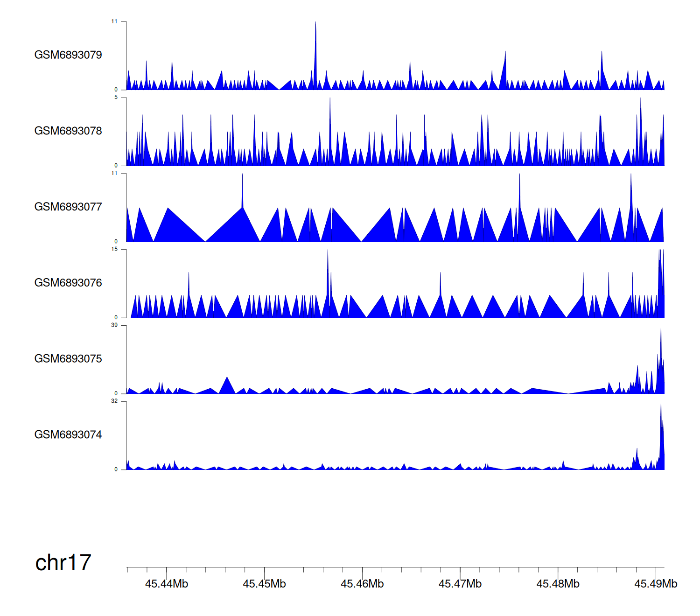
Task: Click the GSM6893077 track name
Action: (x=68, y=207)
